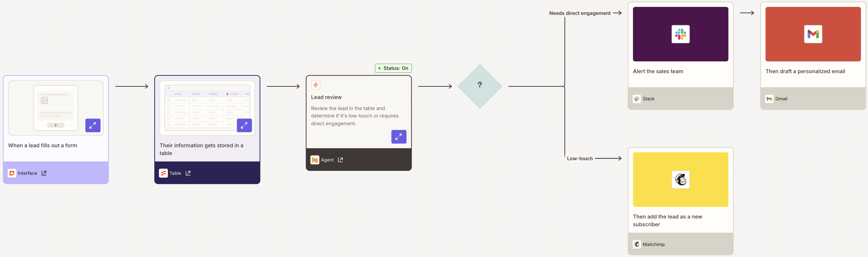Click the Gmail footer label

(x=781, y=99)
